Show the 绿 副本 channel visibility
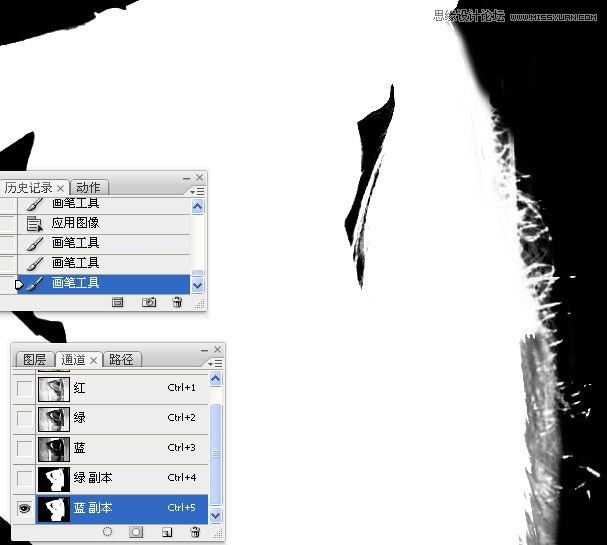This screenshot has width=607, height=545. point(24,478)
